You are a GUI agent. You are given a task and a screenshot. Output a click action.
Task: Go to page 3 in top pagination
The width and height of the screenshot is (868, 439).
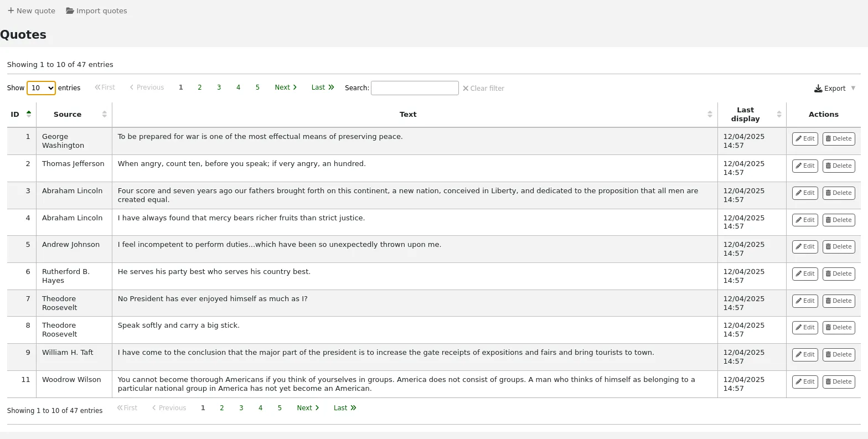[x=219, y=87]
